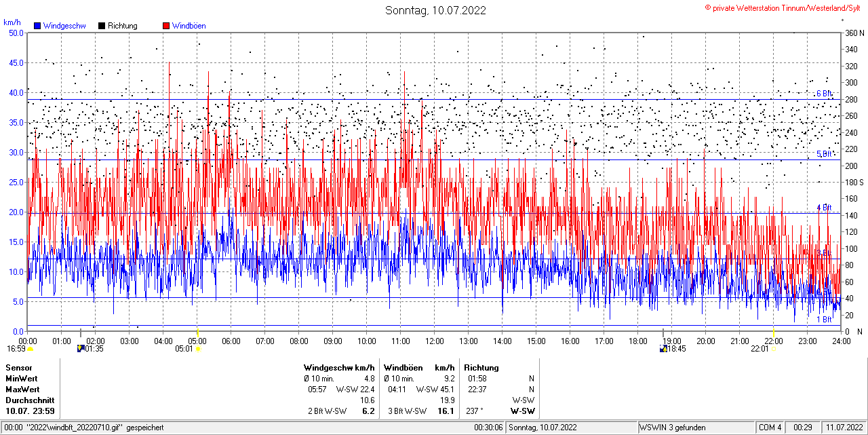868x435 pixels.
Task: Click the 04:11 max gust time
Action: (397, 389)
